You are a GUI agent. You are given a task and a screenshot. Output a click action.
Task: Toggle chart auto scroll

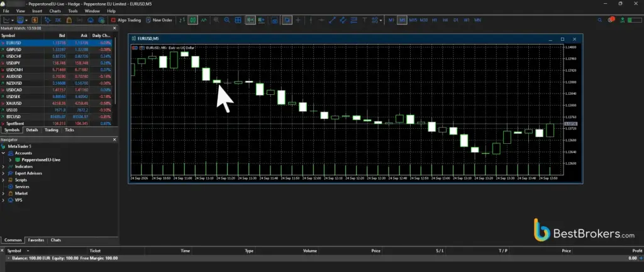coord(250,19)
